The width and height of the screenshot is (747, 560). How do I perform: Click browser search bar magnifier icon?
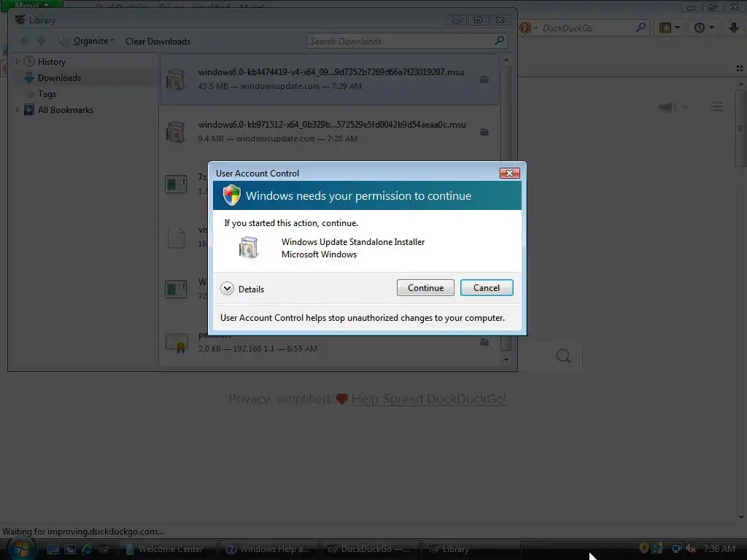(640, 28)
